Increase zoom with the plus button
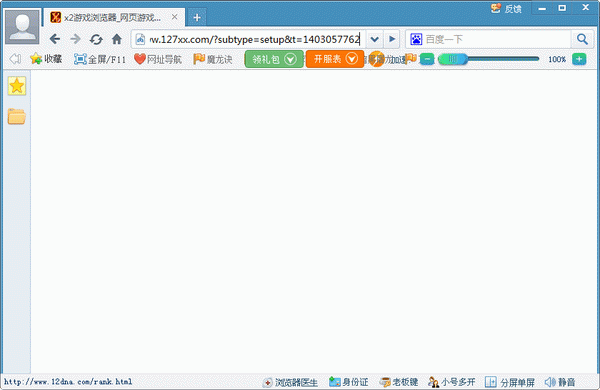Screen dimensions: 600x390 (x=579, y=59)
